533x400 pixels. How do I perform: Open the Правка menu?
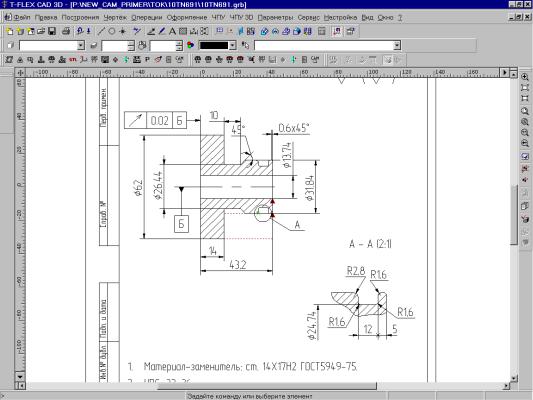coord(46,17)
